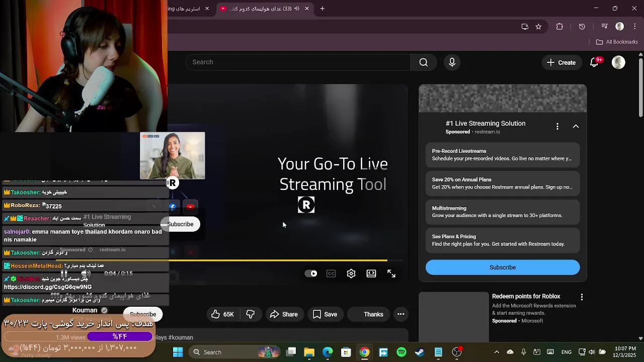Viewport: 644px width, 362px height.
Task: Open Task View on the taskbar
Action: click(291, 352)
